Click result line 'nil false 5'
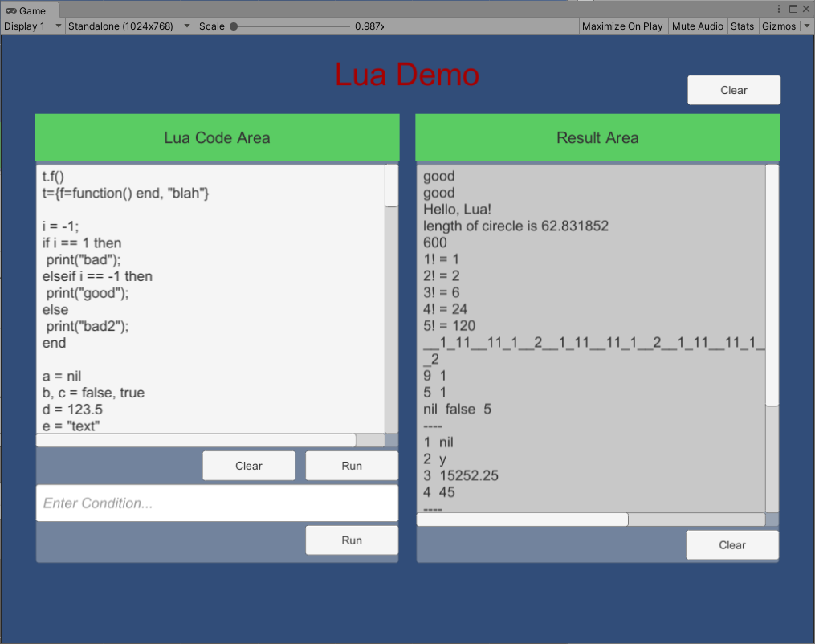The width and height of the screenshot is (815, 644). (x=457, y=409)
